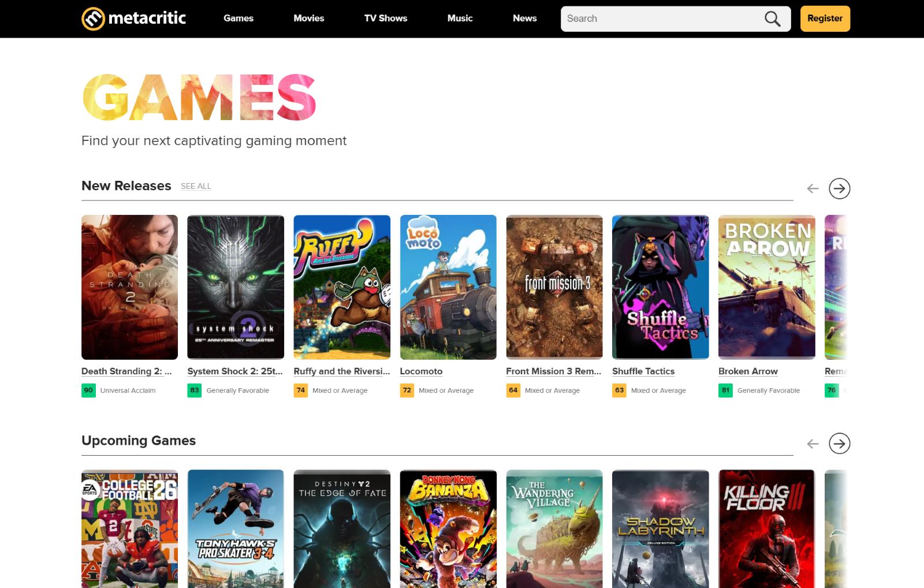Click the search magnifier icon

tap(772, 18)
